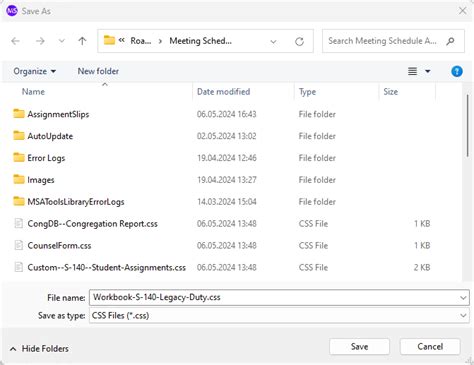This screenshot has width=474, height=365.
Task: Go forward using the right arrow
Action: click(40, 41)
